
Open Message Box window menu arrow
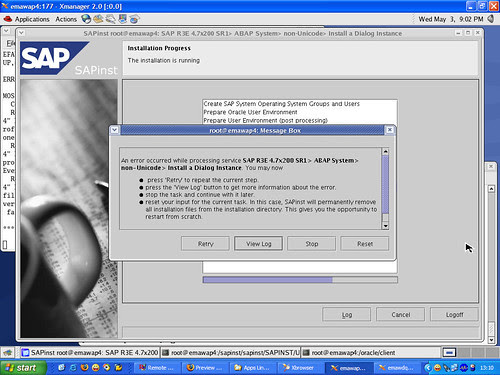[114, 130]
